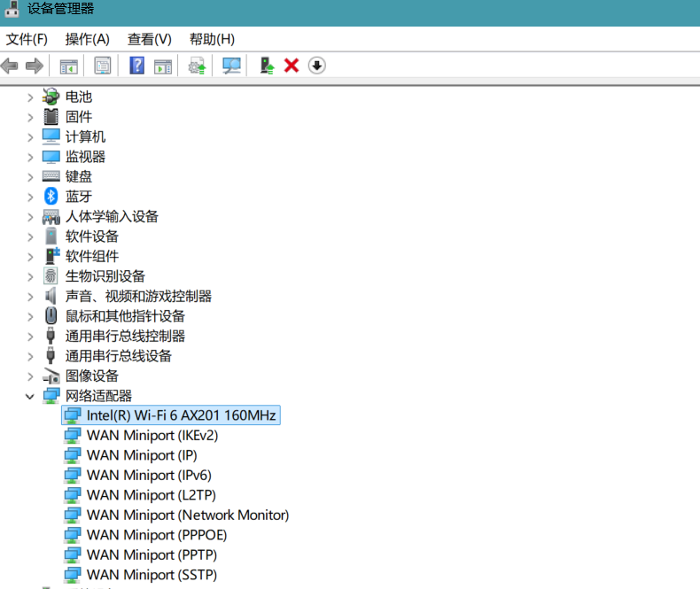This screenshot has width=700, height=589.
Task: Open the 文件(F) menu
Action: [x=27, y=39]
